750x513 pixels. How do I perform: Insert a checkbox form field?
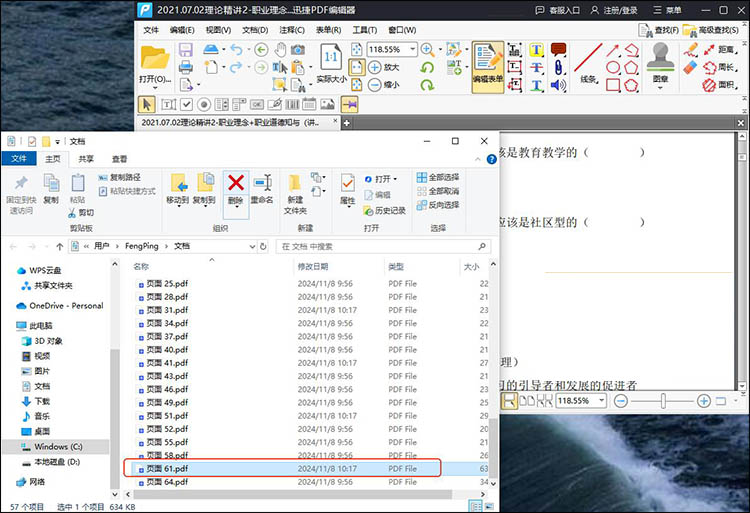[x=187, y=104]
